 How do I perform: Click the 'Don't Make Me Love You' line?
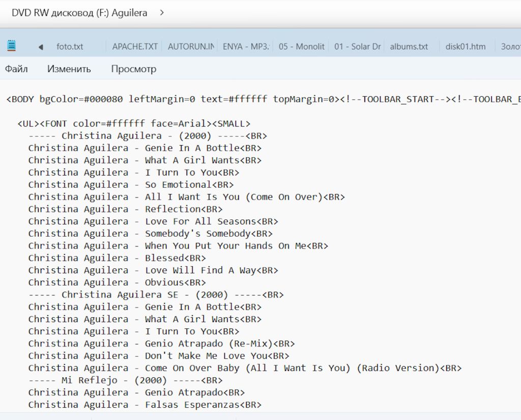coord(159,356)
